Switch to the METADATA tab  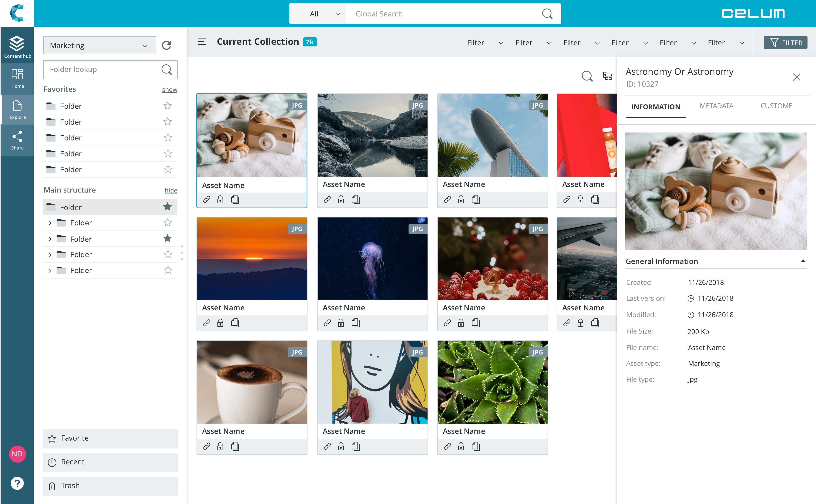tap(716, 106)
